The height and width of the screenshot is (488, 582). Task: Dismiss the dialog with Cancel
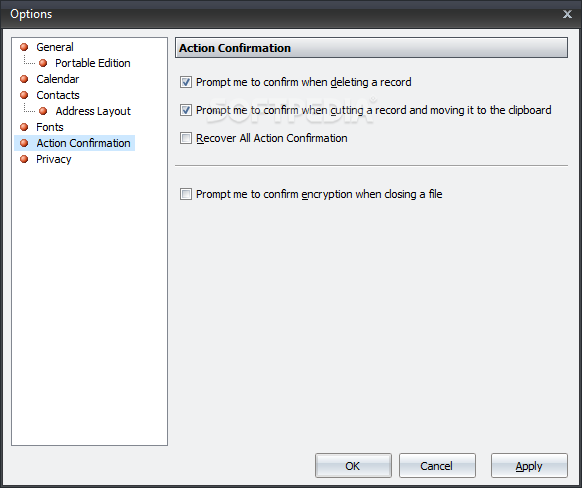(437, 465)
